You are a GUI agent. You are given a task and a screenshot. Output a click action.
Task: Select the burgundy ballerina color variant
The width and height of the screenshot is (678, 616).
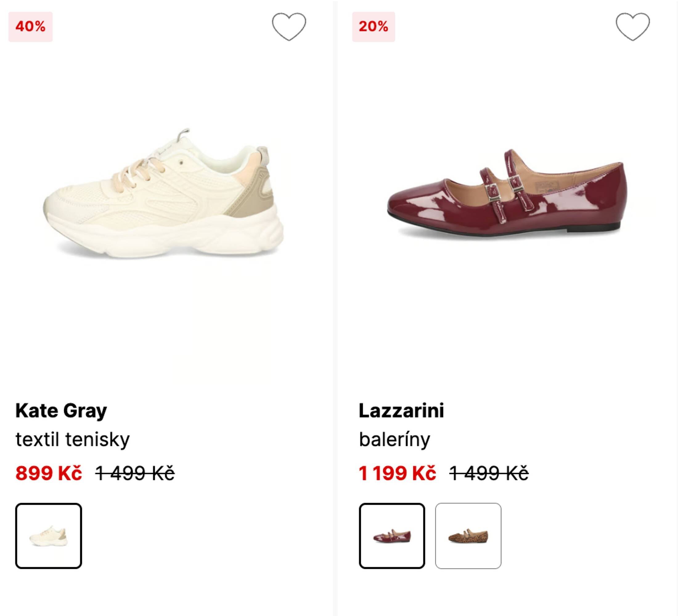tap(392, 536)
